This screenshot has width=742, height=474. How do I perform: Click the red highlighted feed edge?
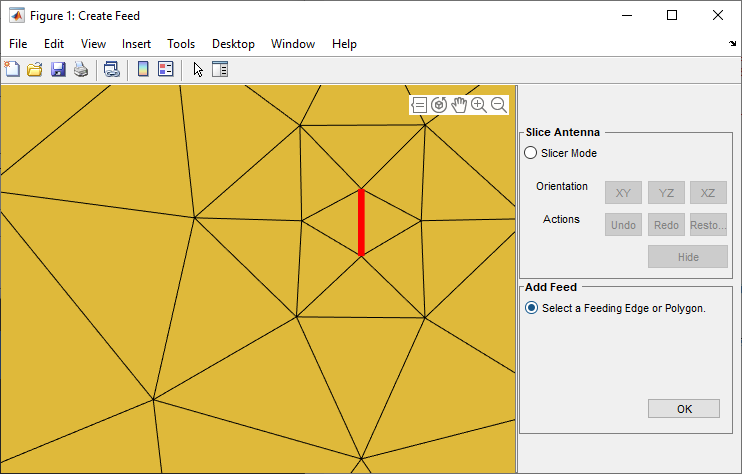(362, 222)
